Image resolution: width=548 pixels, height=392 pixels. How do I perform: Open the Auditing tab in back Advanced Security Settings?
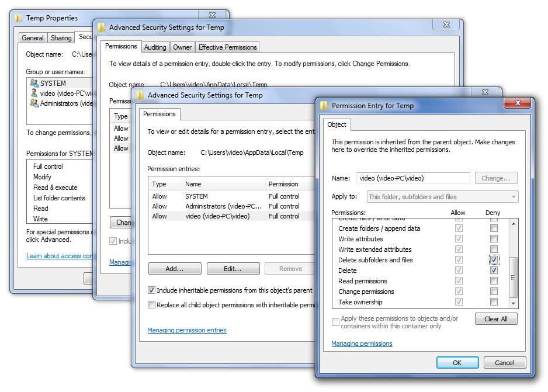155,47
